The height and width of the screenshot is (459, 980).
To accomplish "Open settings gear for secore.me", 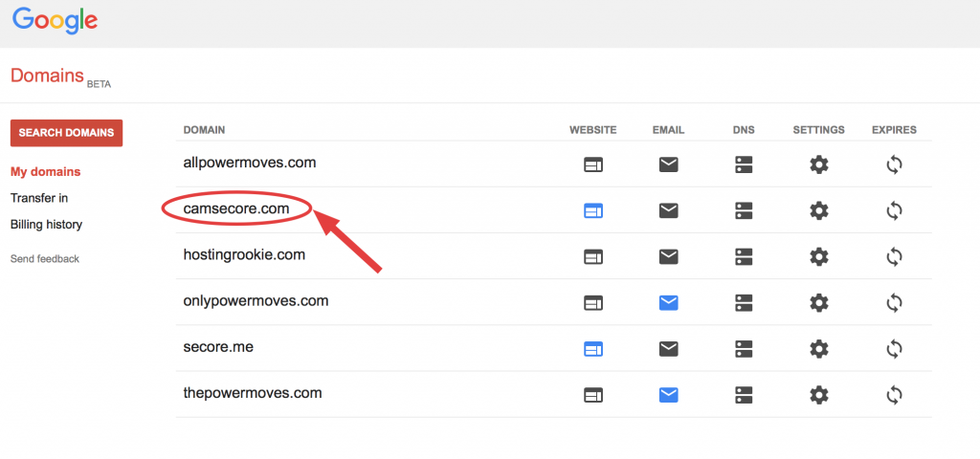I will (x=819, y=349).
